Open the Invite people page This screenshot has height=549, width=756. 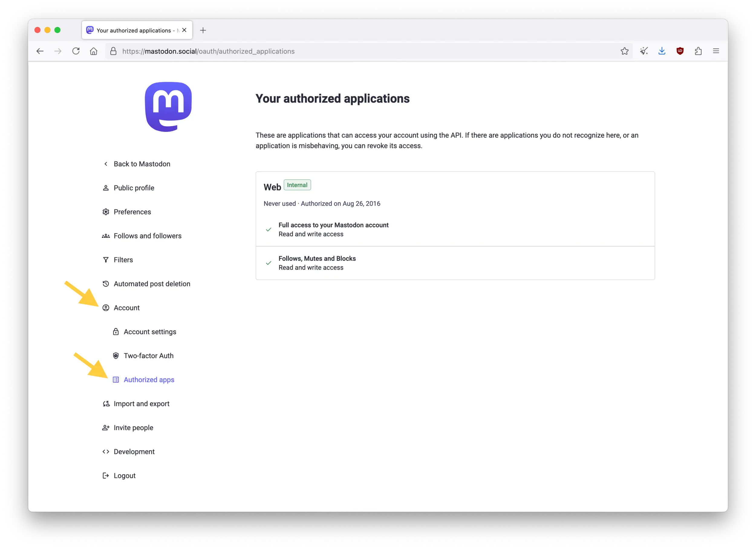[x=133, y=427]
